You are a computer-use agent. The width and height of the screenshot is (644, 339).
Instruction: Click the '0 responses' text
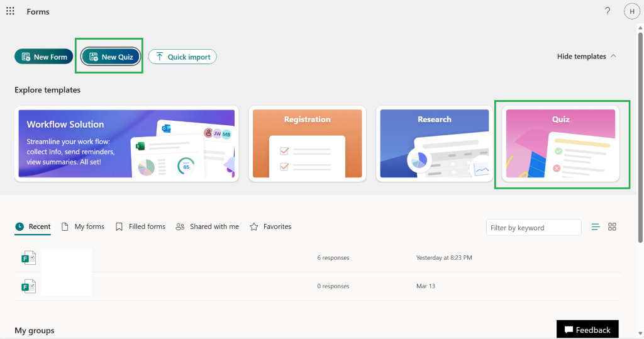[333, 286]
